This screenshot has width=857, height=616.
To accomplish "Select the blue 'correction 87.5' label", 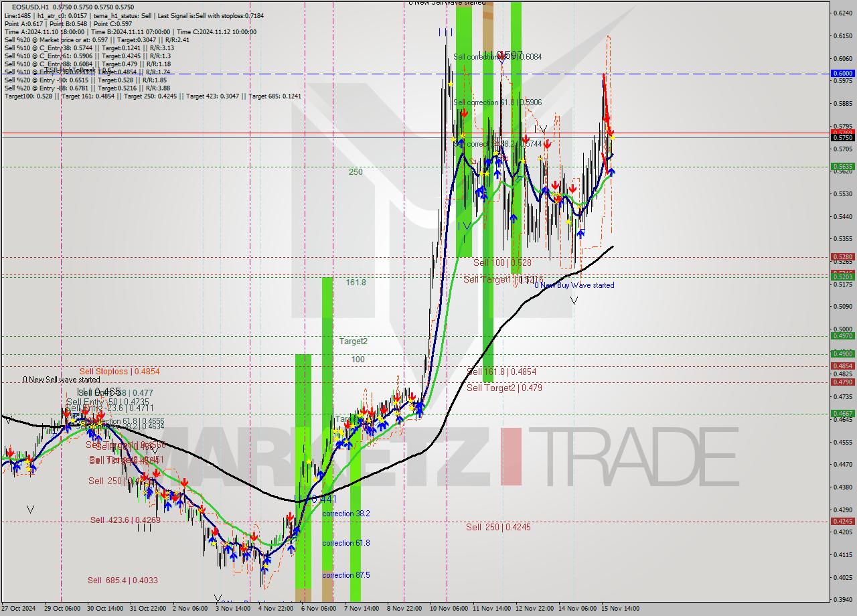I will (x=346, y=575).
